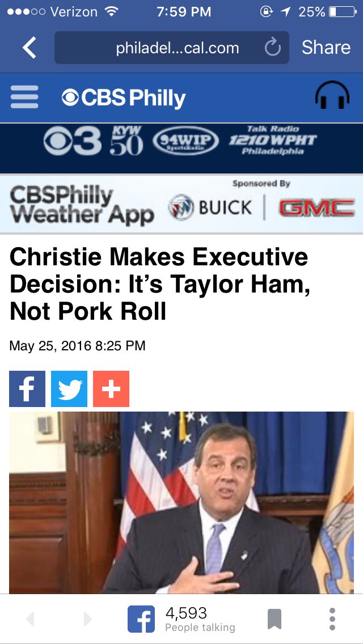Reload the page with refresh icon

272,48
